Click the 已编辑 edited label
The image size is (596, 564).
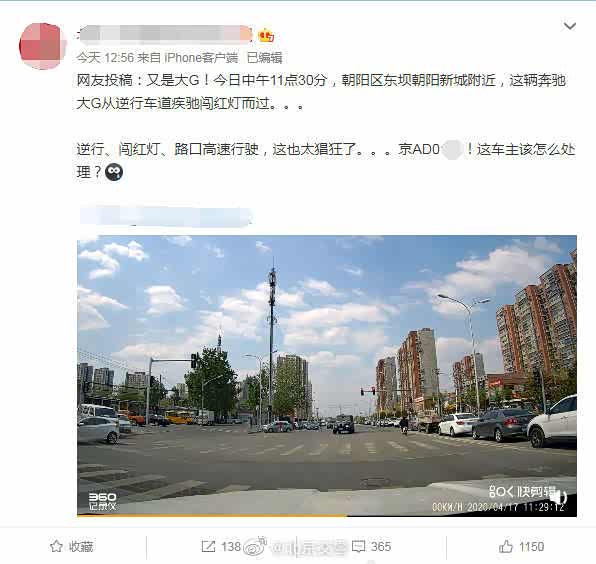265,58
